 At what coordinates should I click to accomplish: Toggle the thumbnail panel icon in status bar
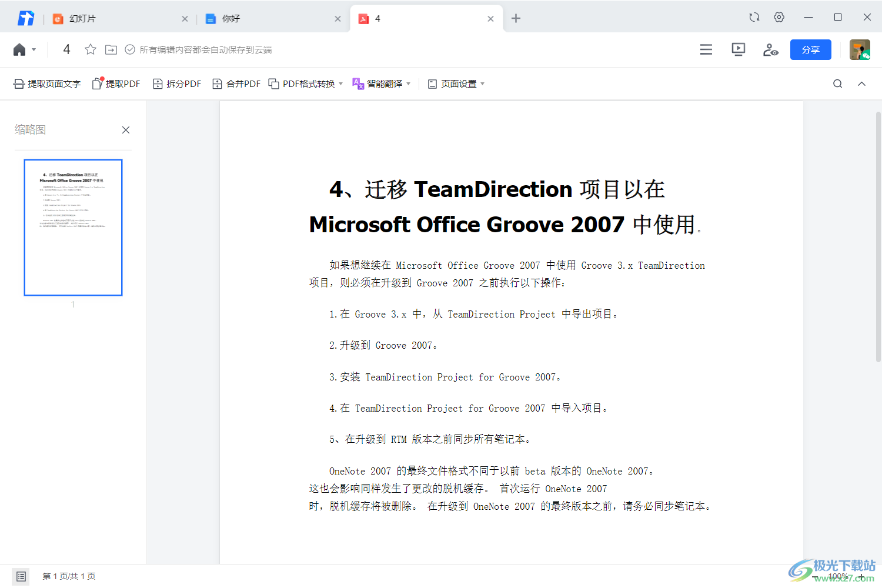click(21, 576)
